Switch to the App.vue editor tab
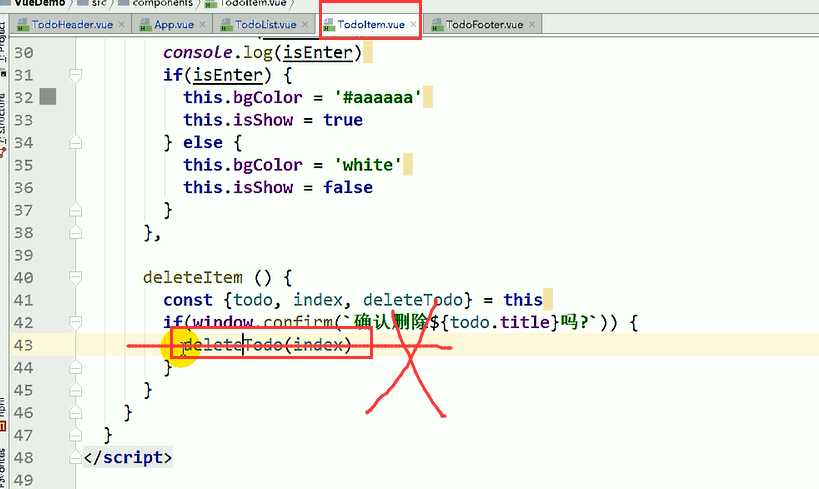The height and width of the screenshot is (489, 819). pyautogui.click(x=173, y=25)
